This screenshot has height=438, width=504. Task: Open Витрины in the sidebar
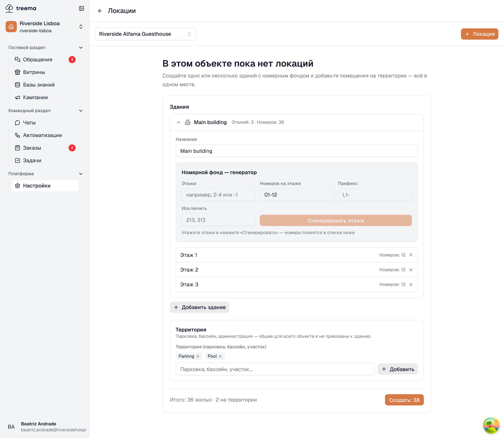45,72
